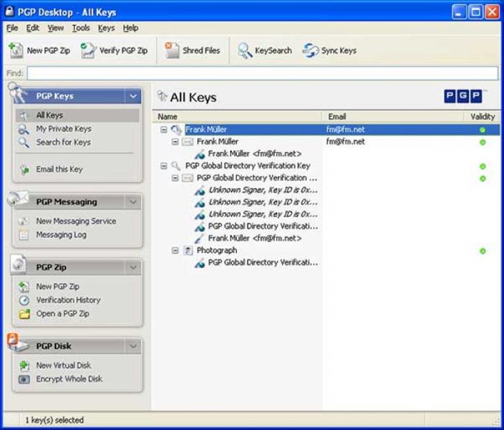This screenshot has width=504, height=430.
Task: Collapse the PGP Keys panel chevron
Action: point(133,96)
